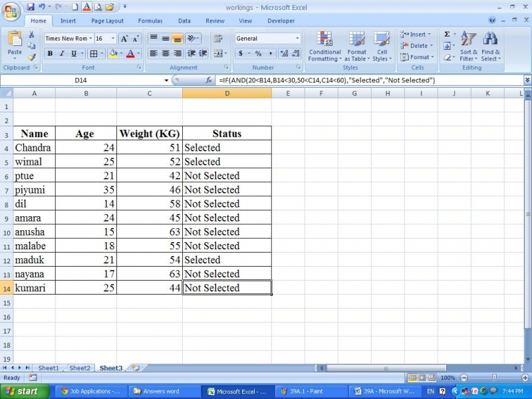The height and width of the screenshot is (399, 532).
Task: Open the font name dropdown
Action: point(90,39)
